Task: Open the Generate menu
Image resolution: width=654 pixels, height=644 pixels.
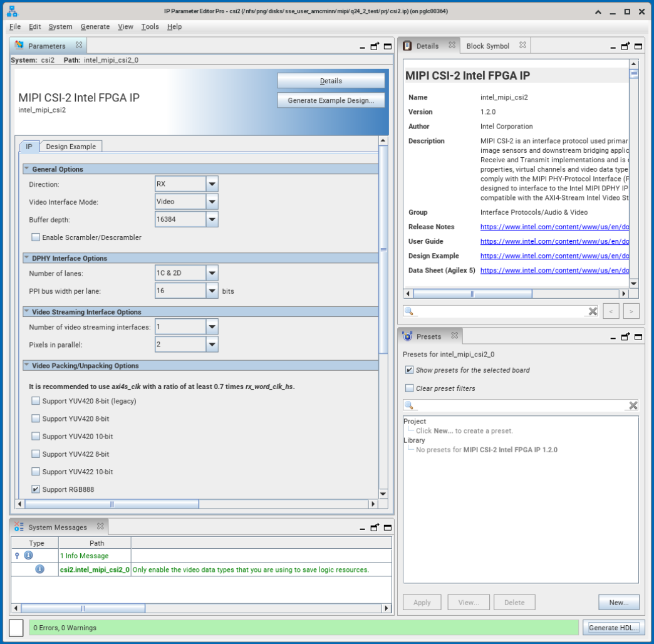Action: [x=95, y=26]
